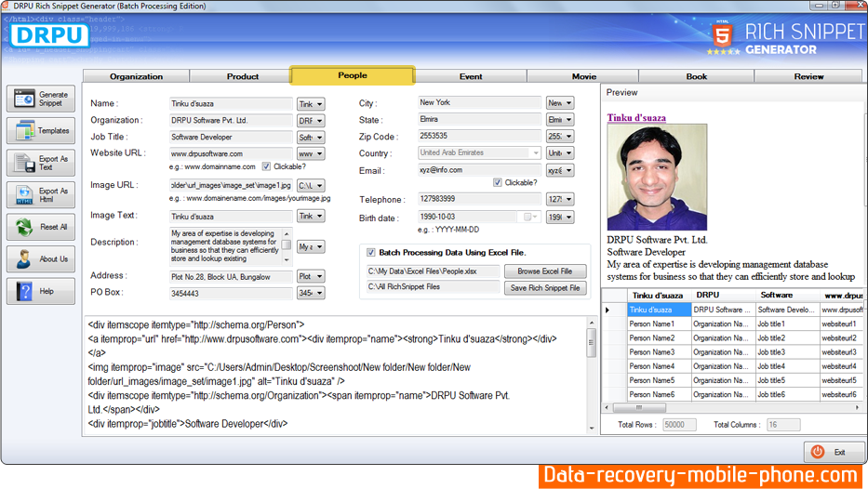Open the Email column mapping dropdown
This screenshot has width=868, height=489.
tap(560, 170)
